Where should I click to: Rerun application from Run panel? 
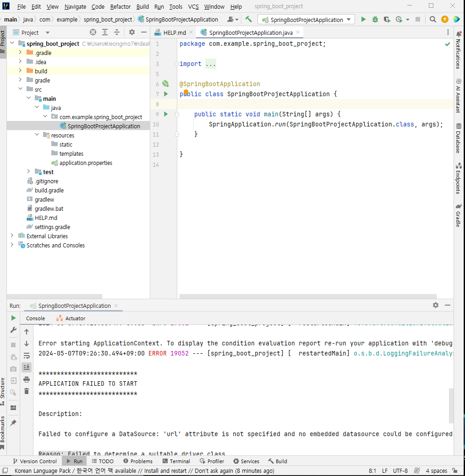(x=13, y=318)
